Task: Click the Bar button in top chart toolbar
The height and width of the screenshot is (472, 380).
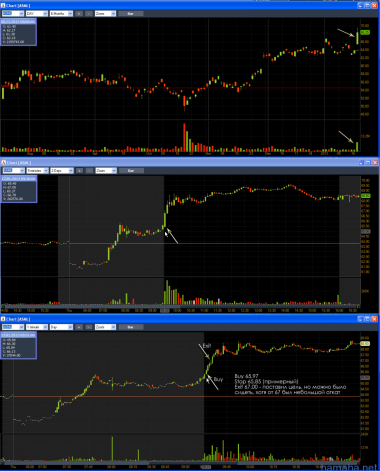Action: [131, 14]
